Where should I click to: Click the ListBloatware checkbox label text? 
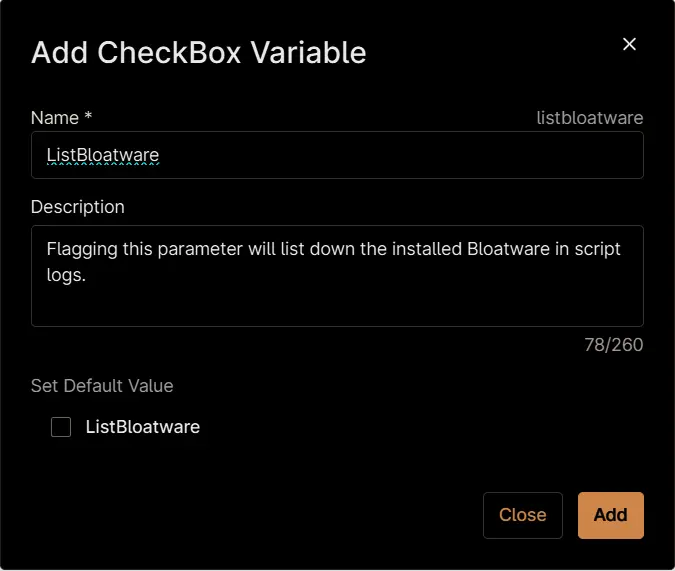[142, 427]
